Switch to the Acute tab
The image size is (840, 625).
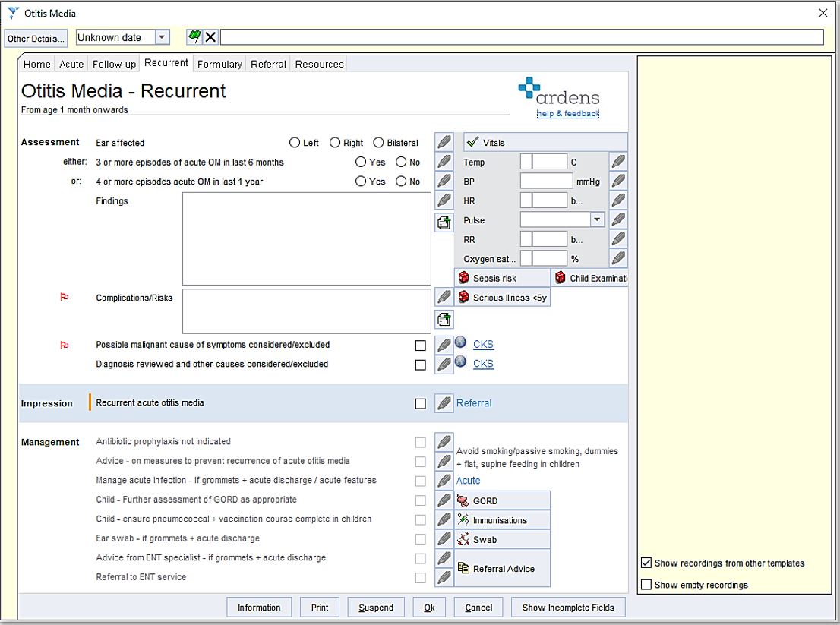[71, 64]
